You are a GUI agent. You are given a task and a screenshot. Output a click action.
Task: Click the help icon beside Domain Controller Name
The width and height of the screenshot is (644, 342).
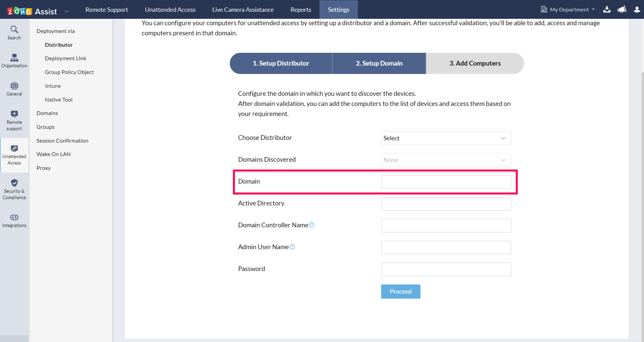(x=312, y=225)
